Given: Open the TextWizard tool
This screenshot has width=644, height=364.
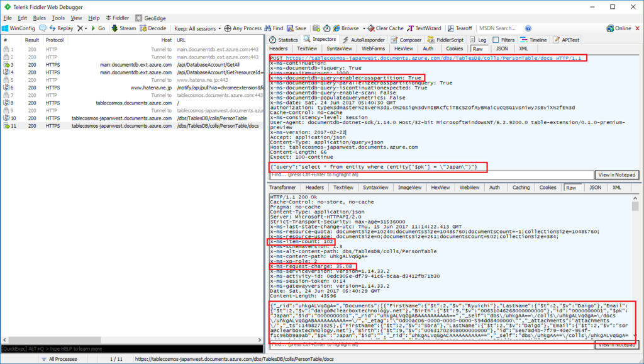Looking at the screenshot, I should click(424, 28).
